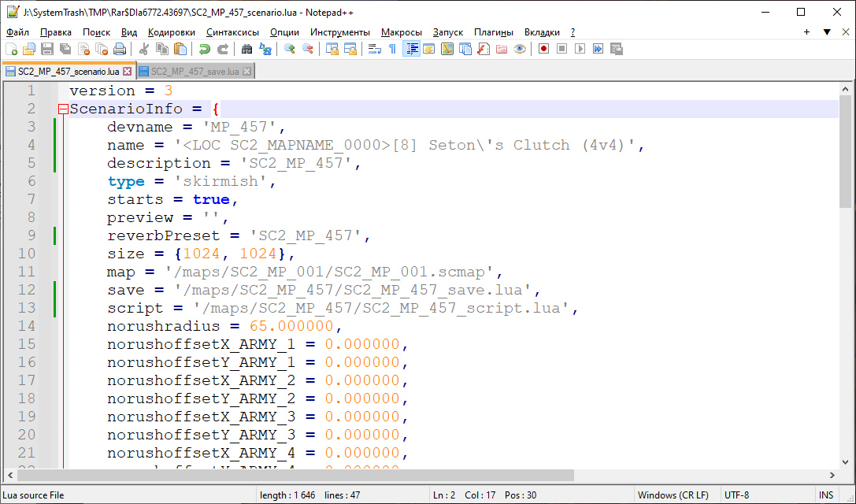Paste from clipboard toolbar icon
Screen dimensions: 856x504
180,49
